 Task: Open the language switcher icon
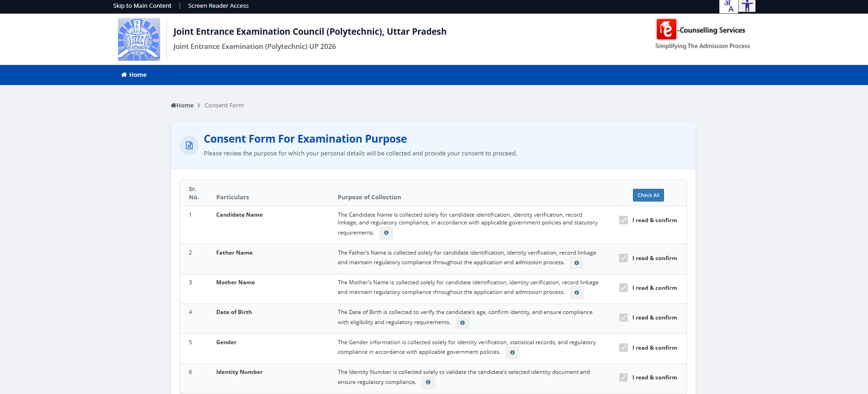point(729,6)
